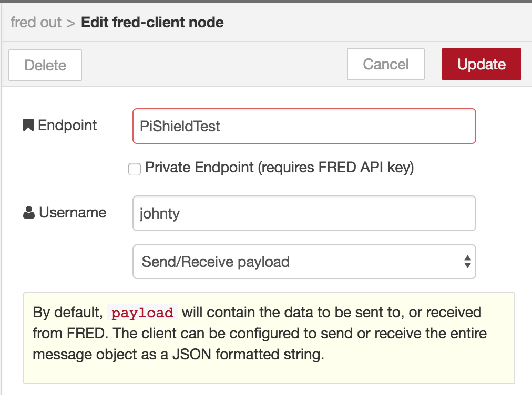This screenshot has height=395, width=532.
Task: Click the up/down arrows on the payload selector
Action: pos(467,261)
